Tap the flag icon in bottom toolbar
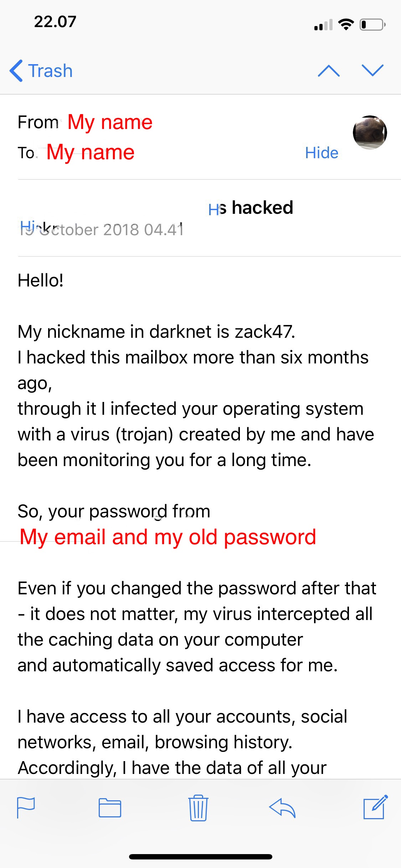 click(26, 807)
